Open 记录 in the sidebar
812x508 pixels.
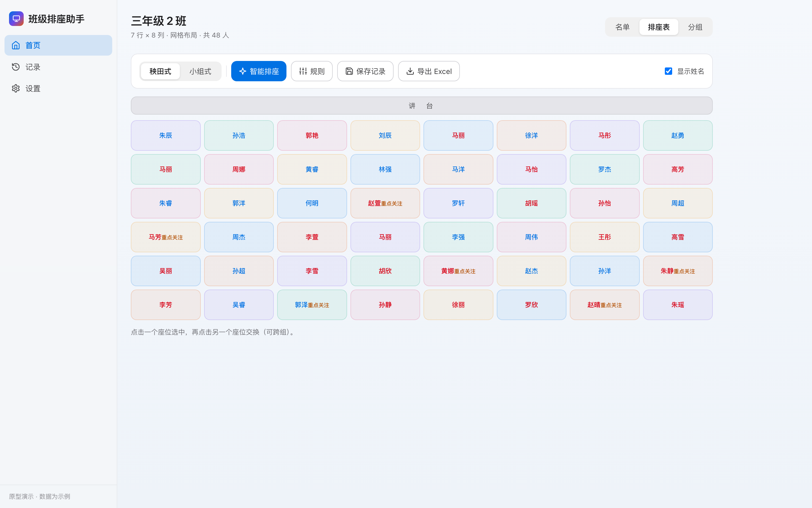(x=58, y=67)
